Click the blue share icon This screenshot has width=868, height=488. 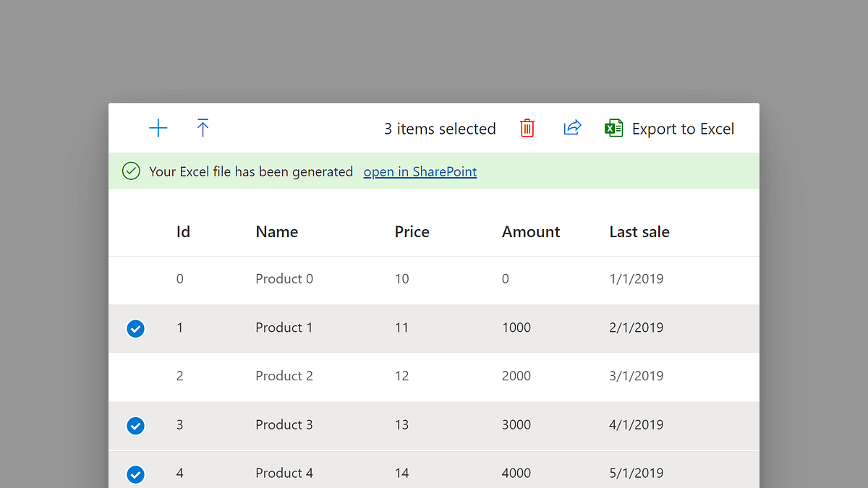tap(572, 128)
